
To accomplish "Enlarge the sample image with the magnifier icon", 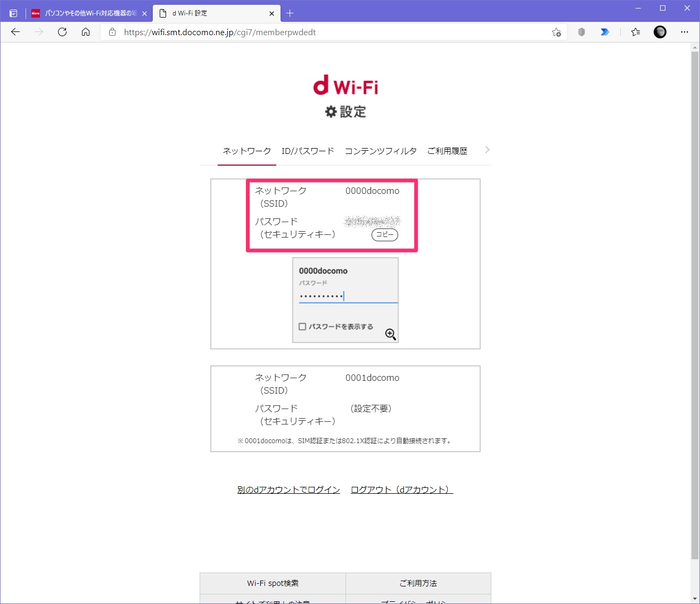I will pos(390,334).
